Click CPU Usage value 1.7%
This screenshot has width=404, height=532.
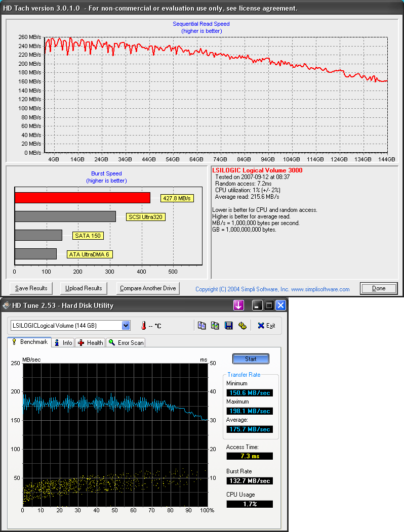(250, 504)
